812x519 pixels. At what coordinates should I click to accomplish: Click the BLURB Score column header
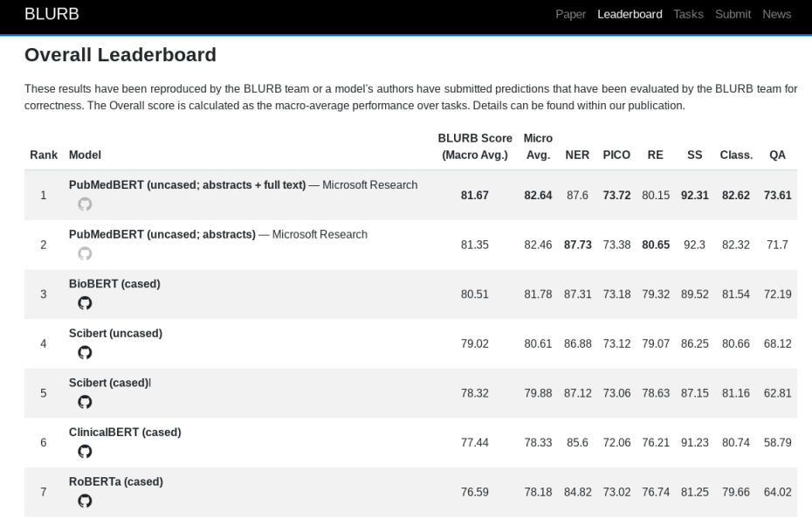coord(475,147)
